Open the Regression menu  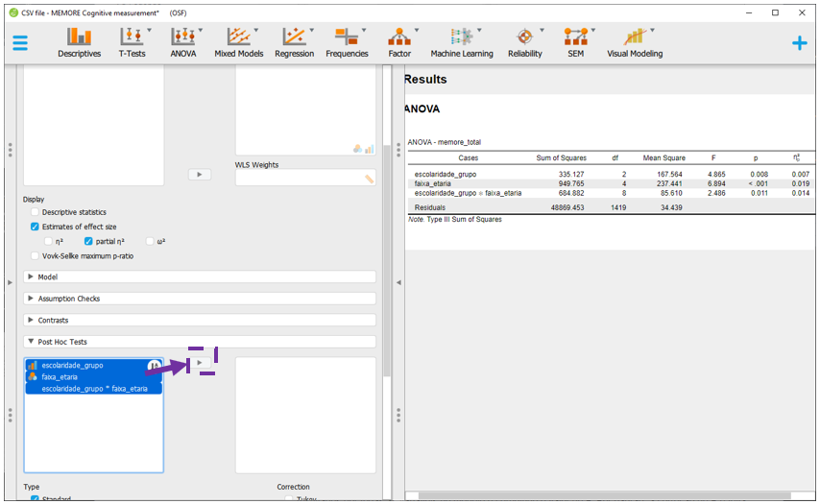pyautogui.click(x=294, y=42)
